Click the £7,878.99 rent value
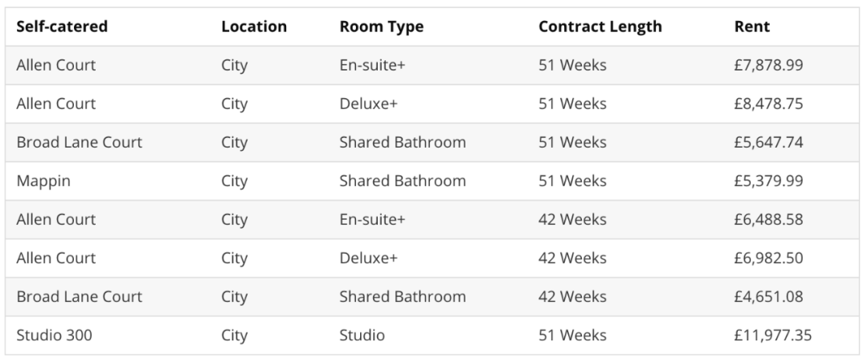The width and height of the screenshot is (868, 362). [x=768, y=65]
